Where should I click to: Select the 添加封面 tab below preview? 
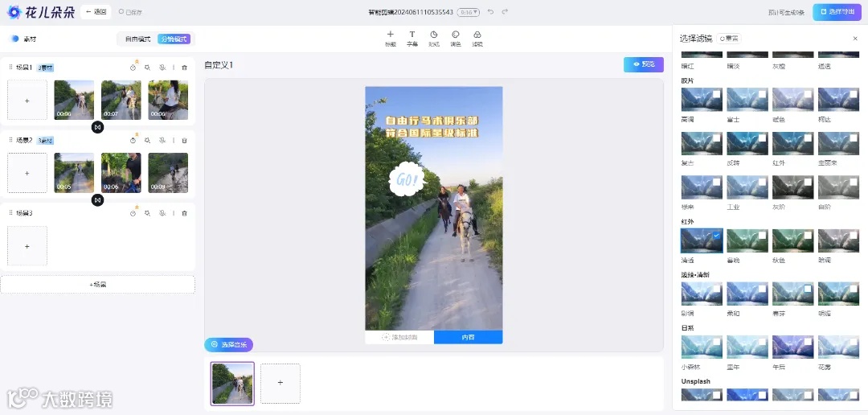point(399,337)
